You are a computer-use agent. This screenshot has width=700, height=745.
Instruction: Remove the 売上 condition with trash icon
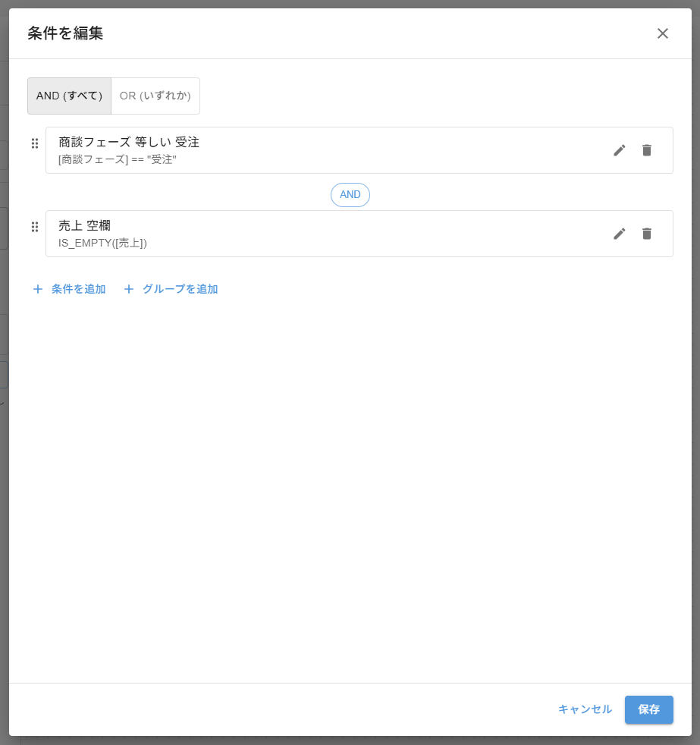(646, 234)
